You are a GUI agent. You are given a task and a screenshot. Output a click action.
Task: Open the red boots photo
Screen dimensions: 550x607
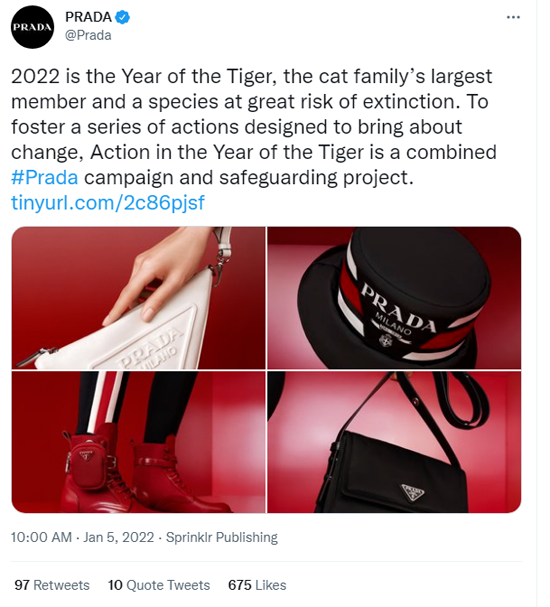pos(138,442)
